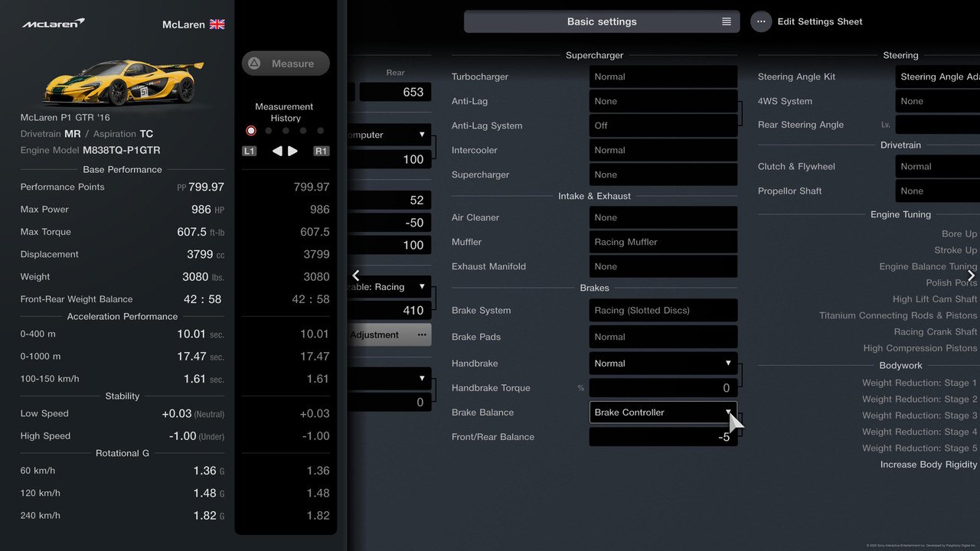Screen dimensions: 980x551
Task: Select Racing Crank Shaft
Action: [936, 331]
